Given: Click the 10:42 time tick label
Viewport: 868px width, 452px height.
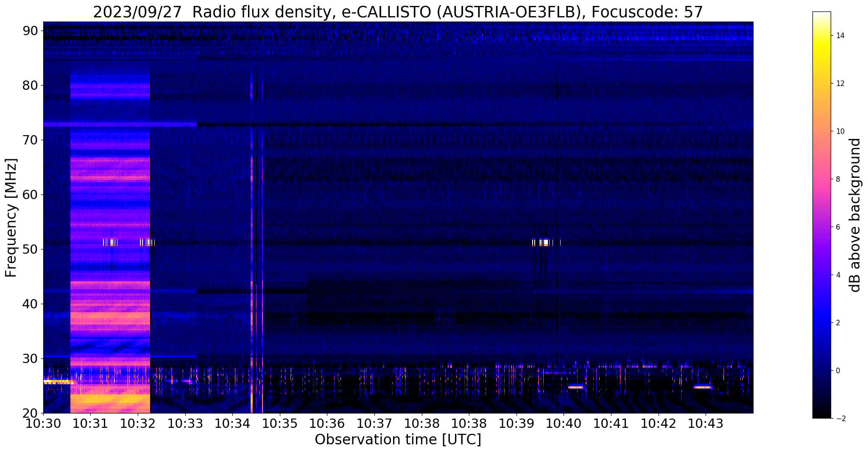Looking at the screenshot, I should 659,424.
